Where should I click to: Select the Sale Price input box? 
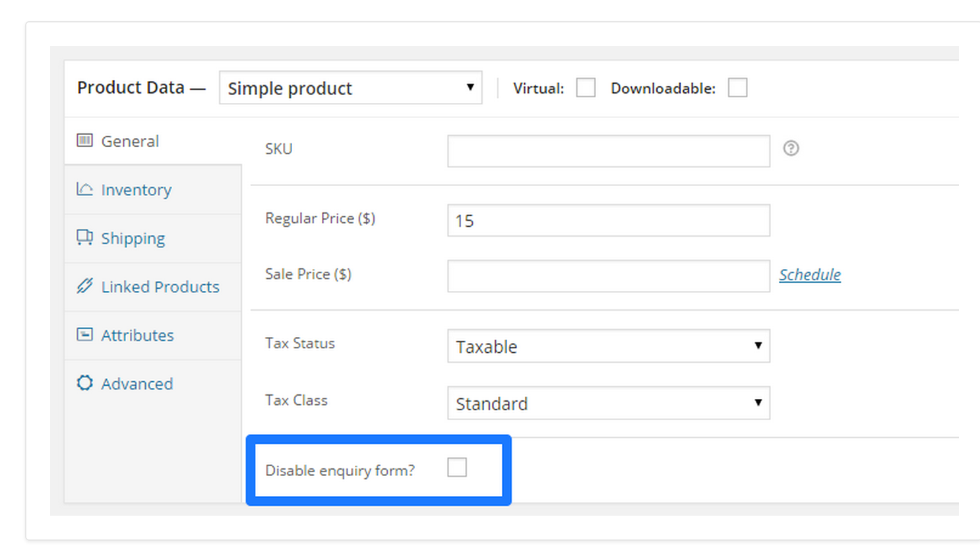pyautogui.click(x=608, y=276)
